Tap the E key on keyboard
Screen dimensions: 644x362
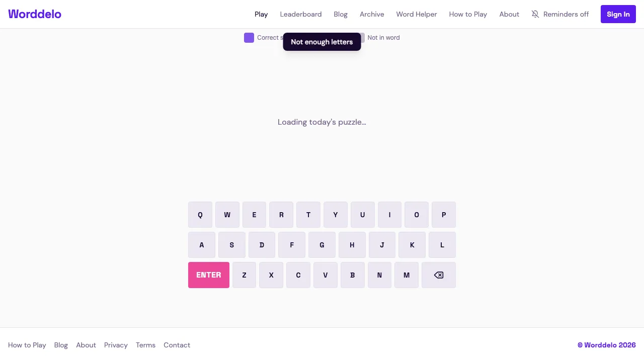[x=254, y=215]
